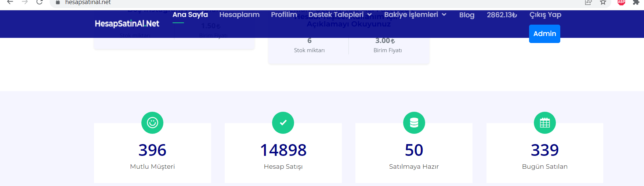Click the Hesap Satışı label
The image size is (644, 186).
tap(283, 167)
